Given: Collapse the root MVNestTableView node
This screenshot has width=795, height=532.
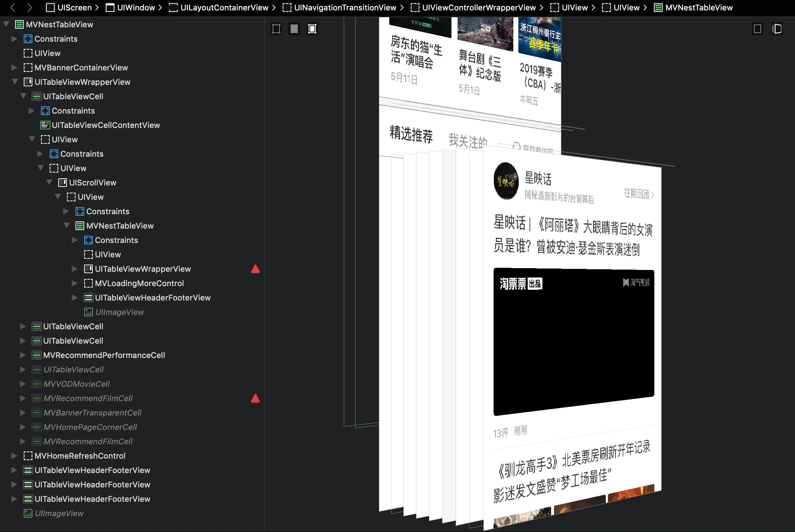Looking at the screenshot, I should (6, 24).
